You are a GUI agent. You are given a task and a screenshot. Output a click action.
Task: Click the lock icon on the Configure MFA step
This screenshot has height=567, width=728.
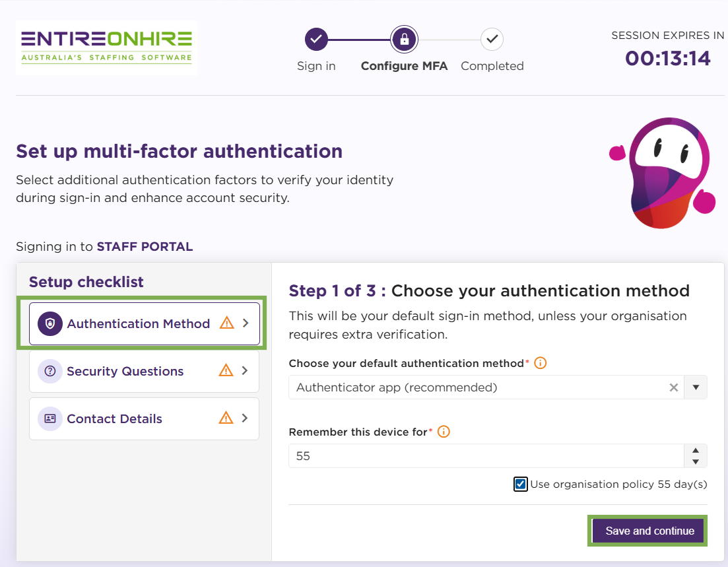(404, 39)
